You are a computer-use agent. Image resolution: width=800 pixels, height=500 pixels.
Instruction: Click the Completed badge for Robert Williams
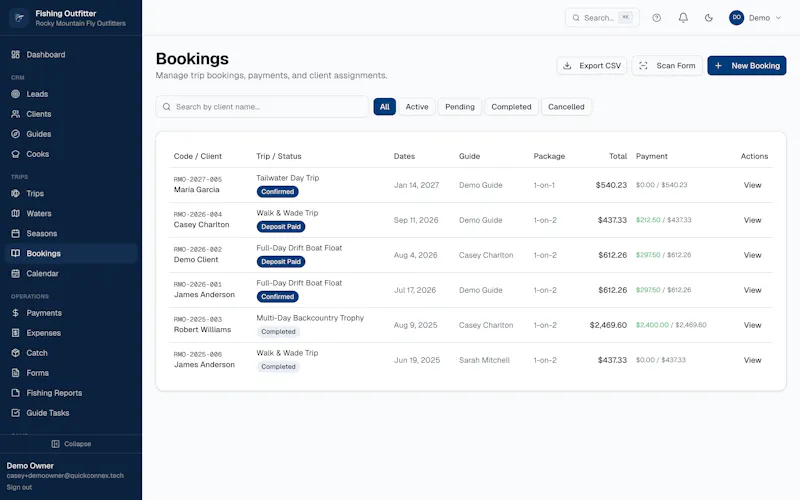click(x=278, y=332)
